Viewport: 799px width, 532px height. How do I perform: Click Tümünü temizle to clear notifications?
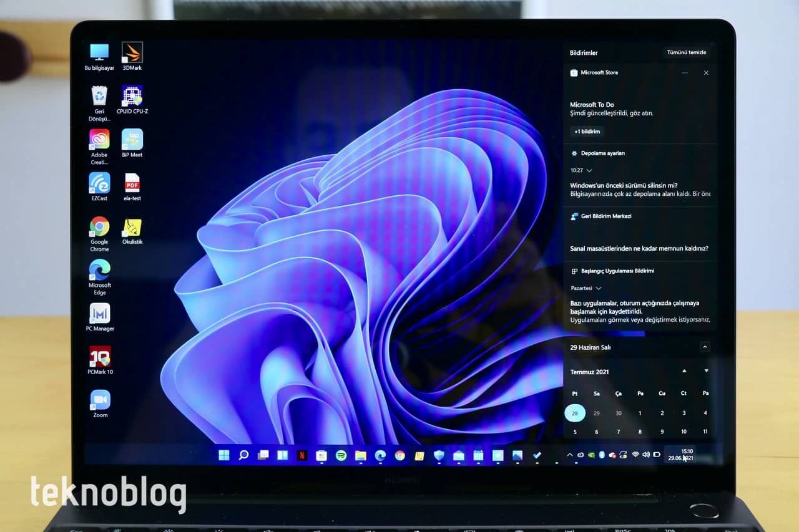[x=686, y=52]
